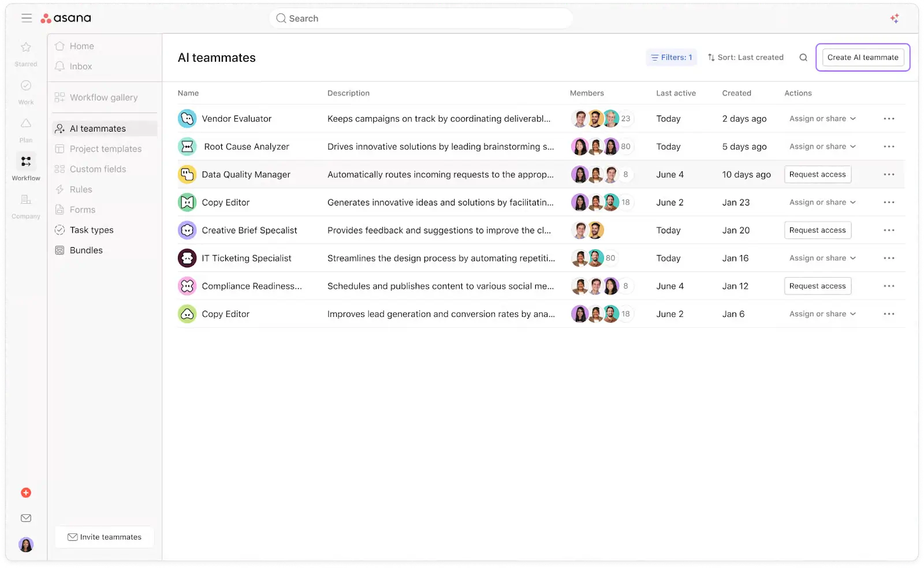This screenshot has width=924, height=568.
Task: Open more options for Root Cause Analyzer
Action: [889, 146]
